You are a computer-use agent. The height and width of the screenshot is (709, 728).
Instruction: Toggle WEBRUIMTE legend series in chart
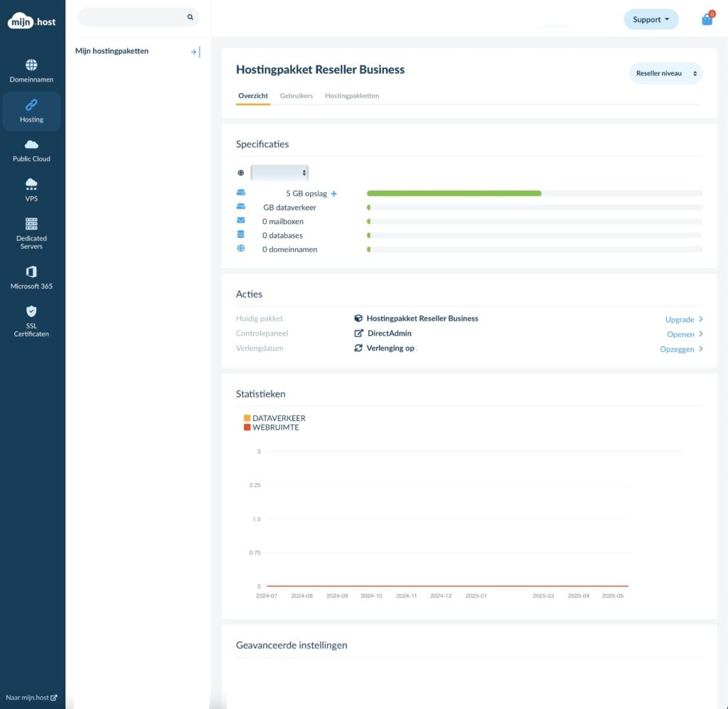click(x=247, y=427)
